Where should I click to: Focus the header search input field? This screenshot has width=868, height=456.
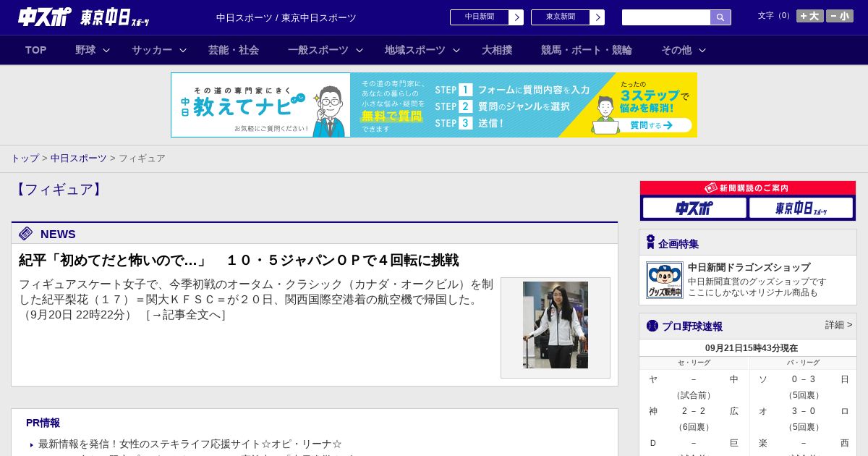point(666,17)
